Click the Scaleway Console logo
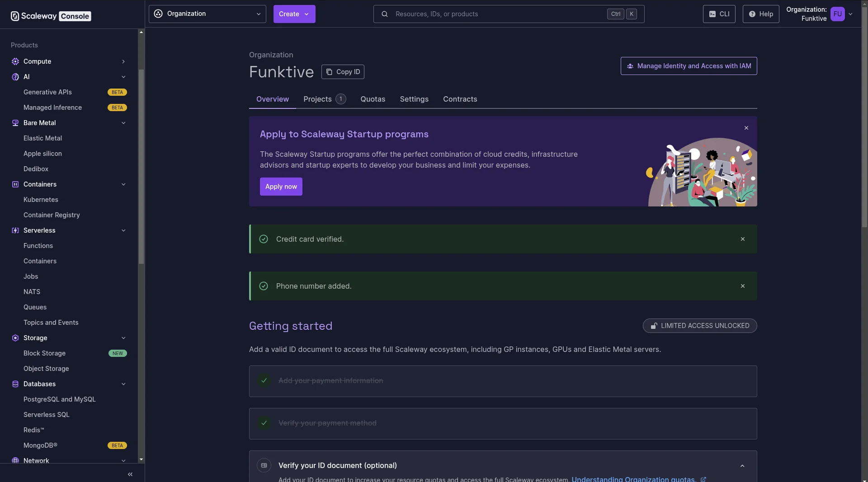Viewport: 868px width, 482px height. coord(51,16)
